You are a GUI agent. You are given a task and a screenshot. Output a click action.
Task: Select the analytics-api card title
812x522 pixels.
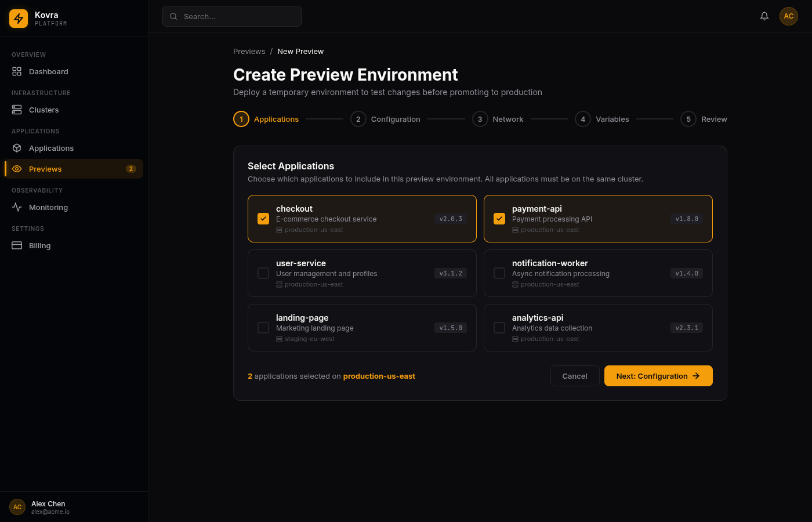click(x=538, y=318)
